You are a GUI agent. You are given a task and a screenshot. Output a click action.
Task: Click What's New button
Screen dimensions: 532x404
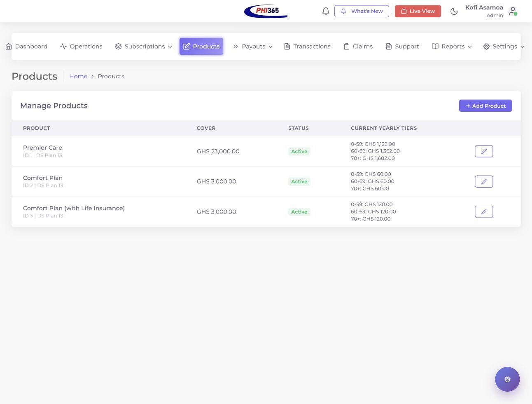click(362, 11)
